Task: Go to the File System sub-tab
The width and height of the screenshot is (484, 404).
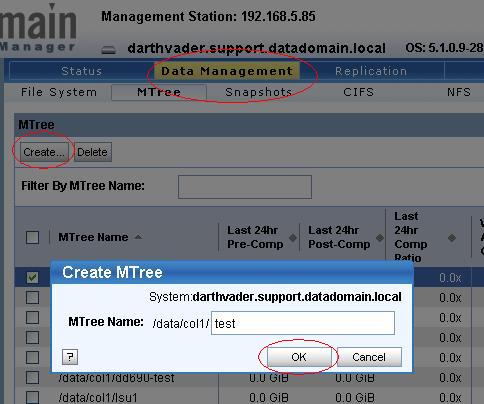Action: point(59,92)
